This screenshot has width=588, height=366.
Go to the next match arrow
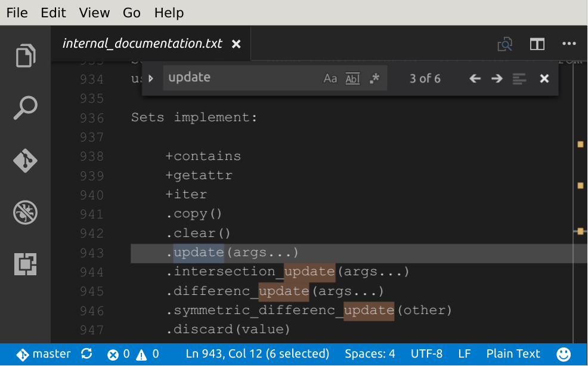[x=497, y=78]
